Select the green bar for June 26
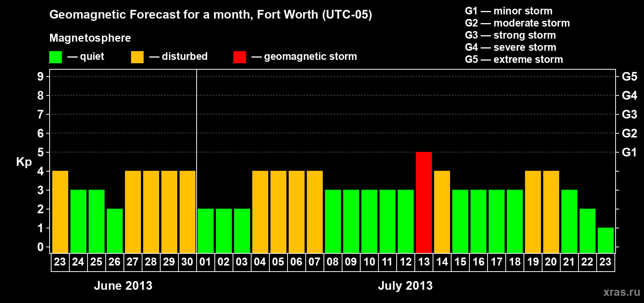This screenshot has width=644, height=303. point(115,231)
